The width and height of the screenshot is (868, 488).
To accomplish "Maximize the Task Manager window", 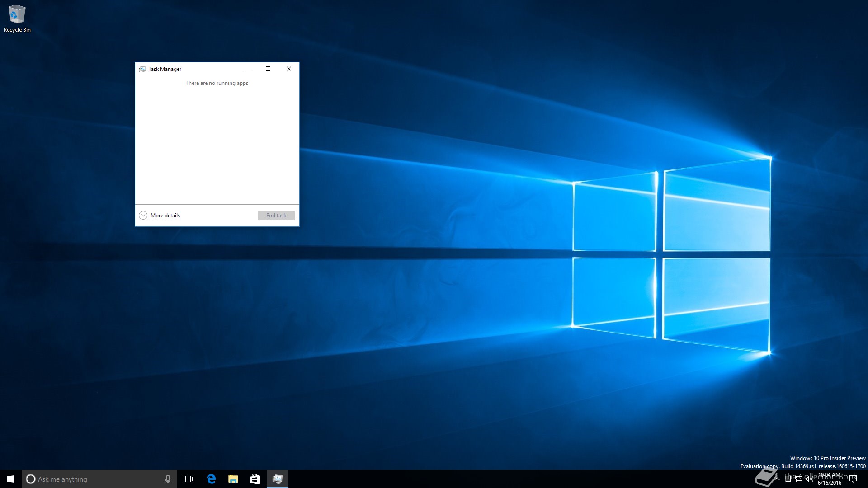I will tap(268, 69).
